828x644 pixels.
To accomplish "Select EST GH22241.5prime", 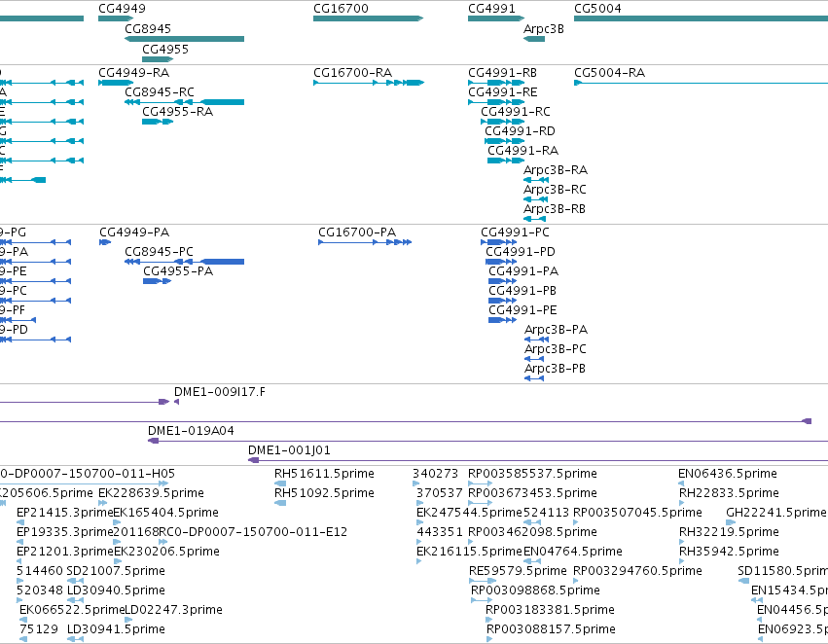I will (775, 513).
